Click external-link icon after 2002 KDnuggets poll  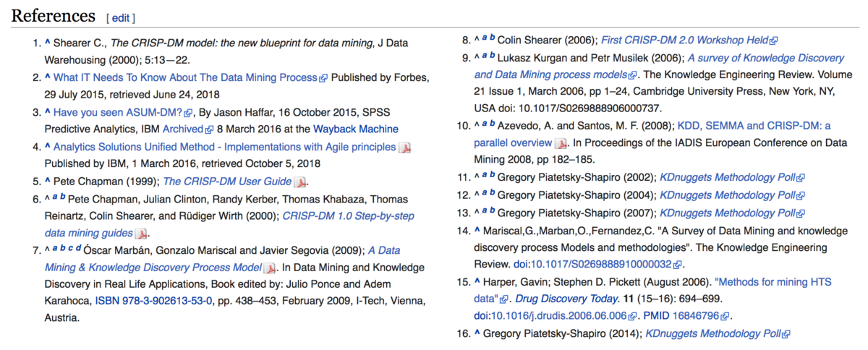(x=801, y=178)
